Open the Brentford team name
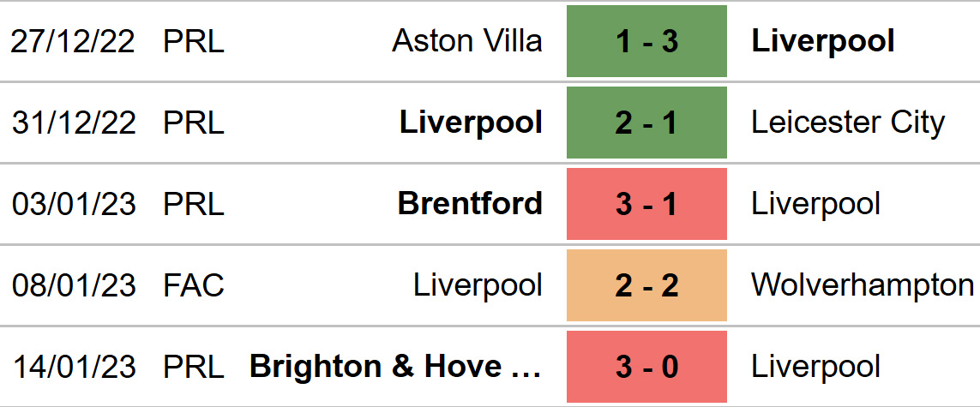This screenshot has height=407, width=980. pyautogui.click(x=470, y=204)
